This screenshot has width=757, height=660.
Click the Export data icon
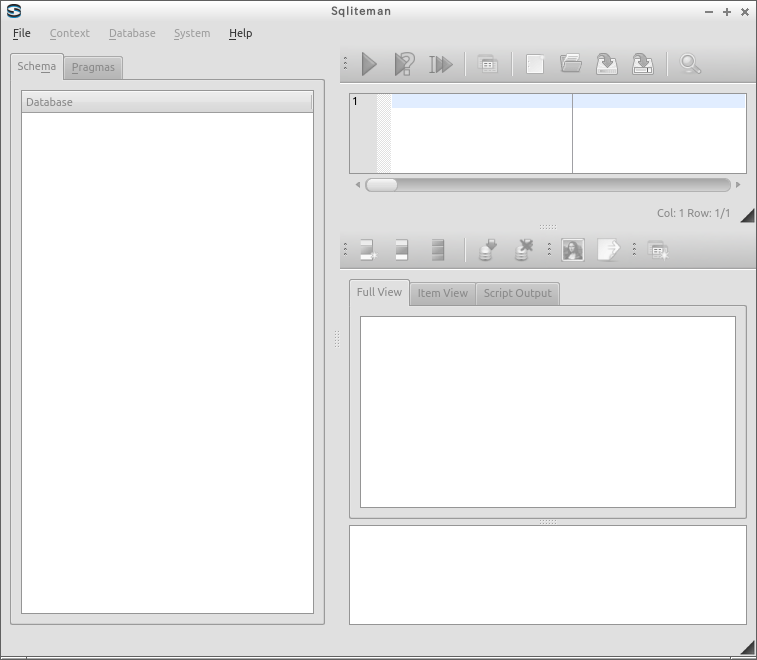pos(608,250)
